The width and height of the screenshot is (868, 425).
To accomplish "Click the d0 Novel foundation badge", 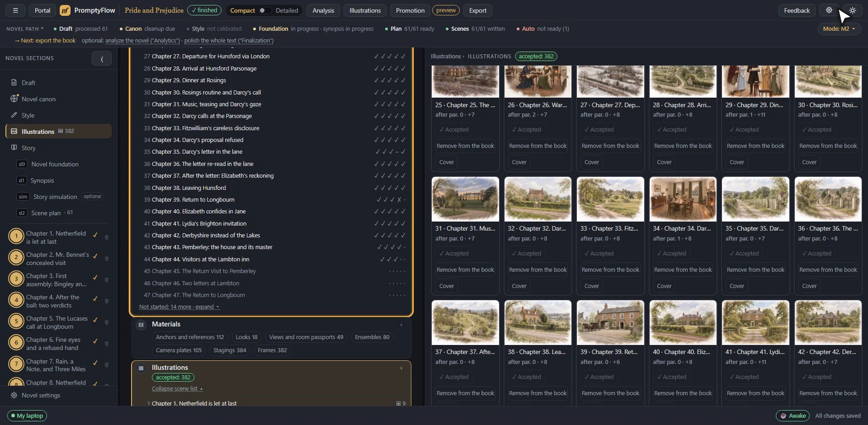I will tap(22, 164).
